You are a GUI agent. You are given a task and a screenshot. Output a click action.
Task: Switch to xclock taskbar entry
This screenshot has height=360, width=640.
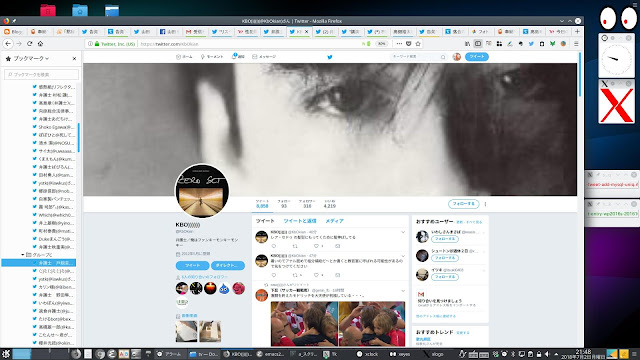click(x=368, y=354)
